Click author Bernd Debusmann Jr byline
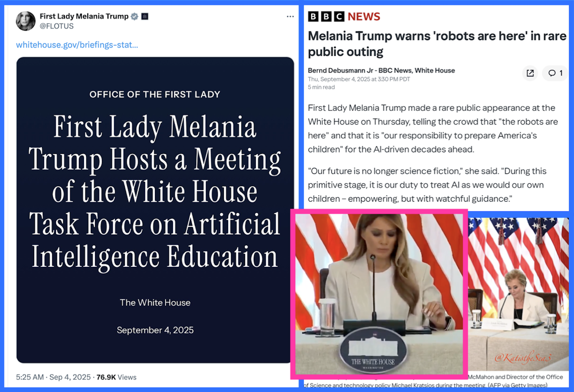 pos(381,70)
